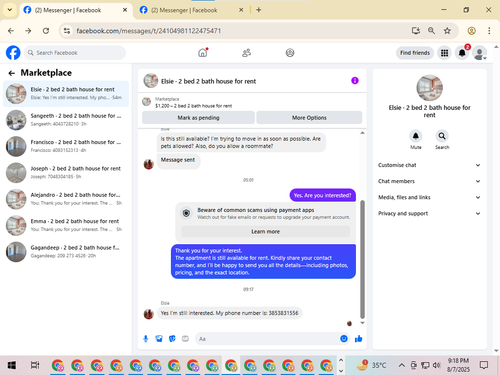Reload the page

coord(46,31)
